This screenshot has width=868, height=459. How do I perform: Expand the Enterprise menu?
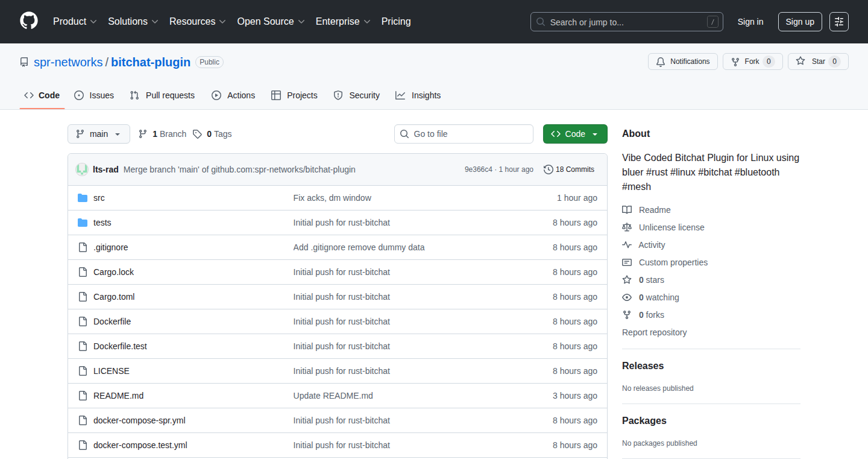coord(343,22)
